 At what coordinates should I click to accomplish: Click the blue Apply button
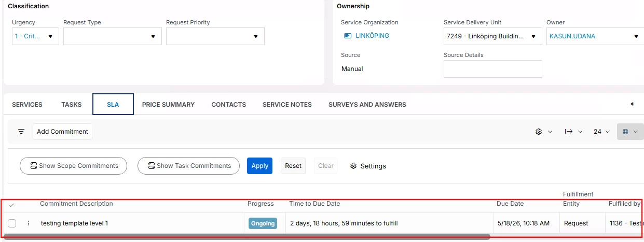(x=259, y=166)
